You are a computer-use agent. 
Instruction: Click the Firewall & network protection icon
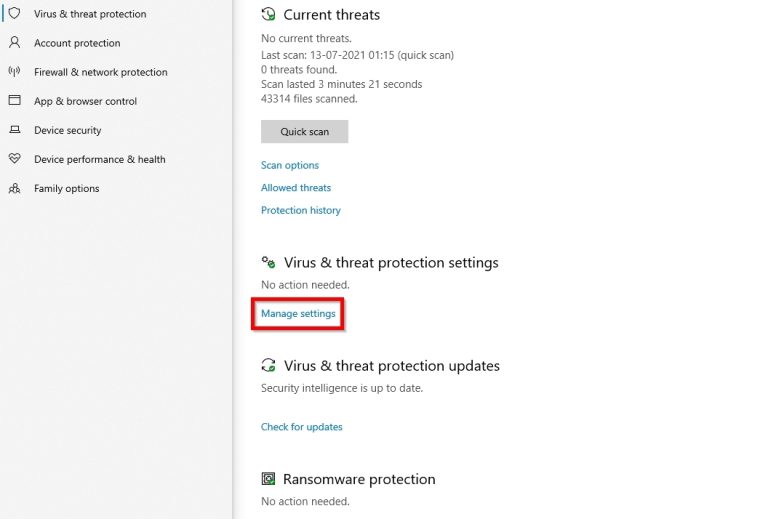[x=14, y=72]
